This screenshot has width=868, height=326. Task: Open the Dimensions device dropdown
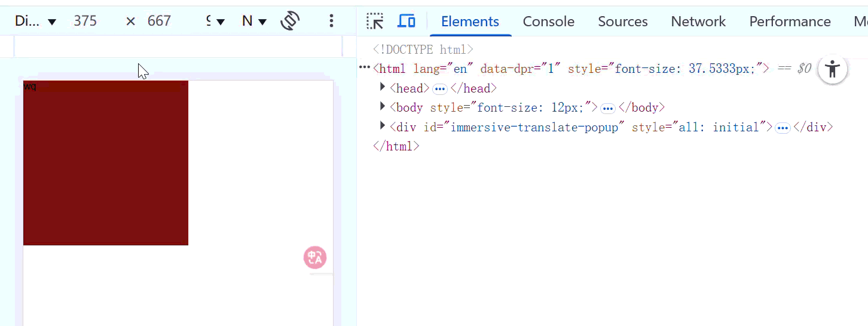pyautogui.click(x=35, y=21)
